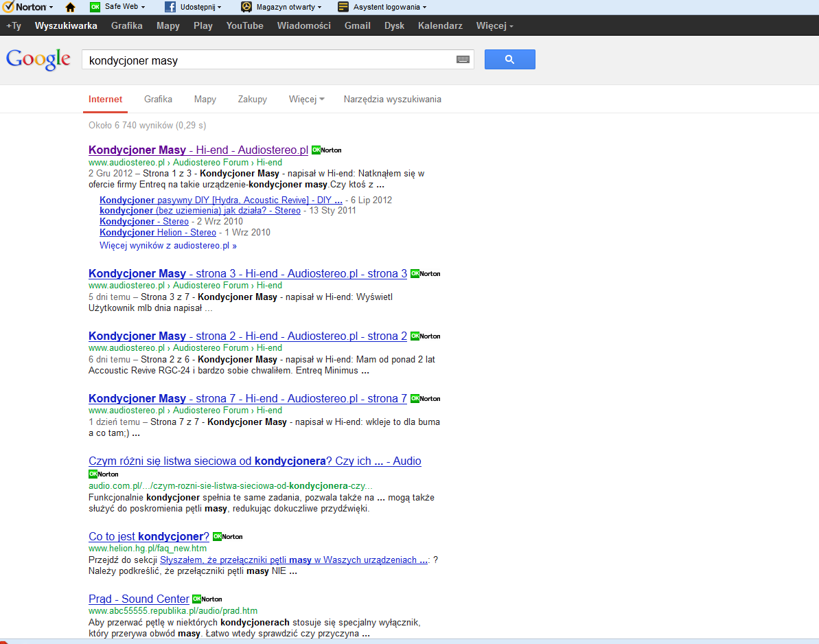This screenshot has width=819, height=644.
Task: Open +Ty in the Google bar
Action: tap(14, 25)
